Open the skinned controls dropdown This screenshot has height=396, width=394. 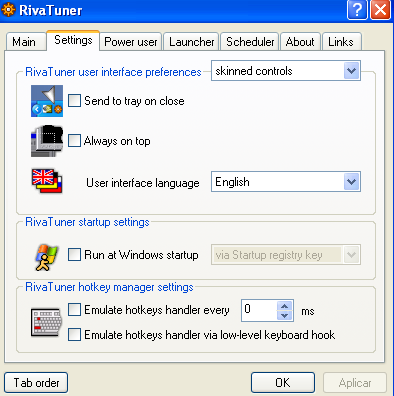286,71
